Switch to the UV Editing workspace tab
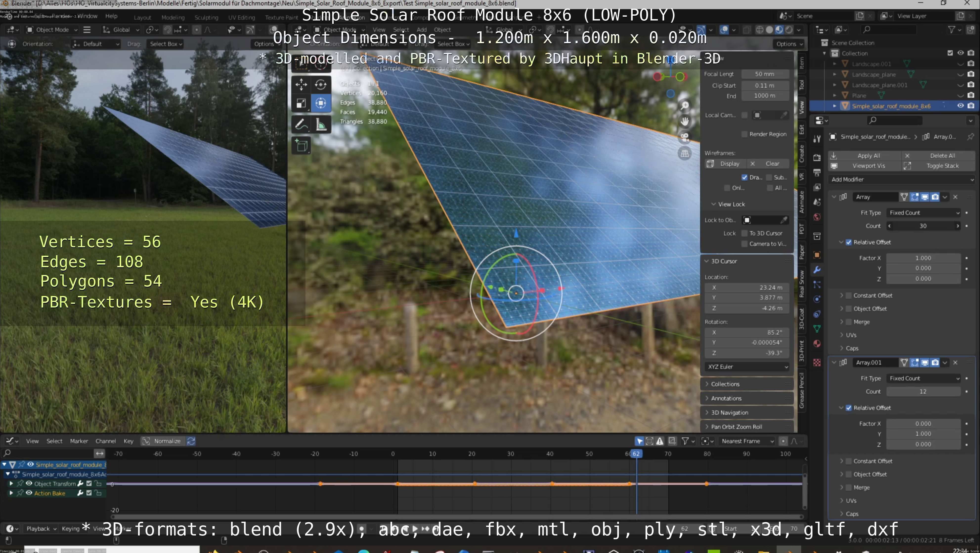This screenshot has height=553, width=980. pyautogui.click(x=241, y=18)
